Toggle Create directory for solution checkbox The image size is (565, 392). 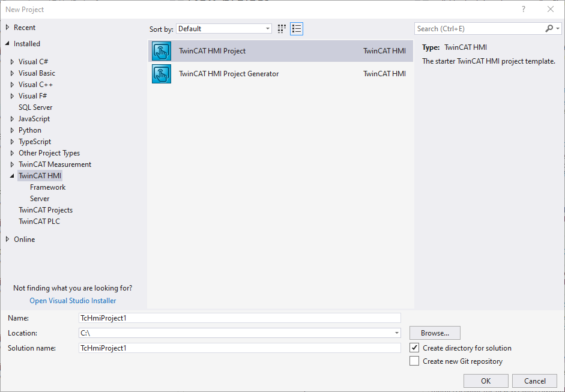414,348
